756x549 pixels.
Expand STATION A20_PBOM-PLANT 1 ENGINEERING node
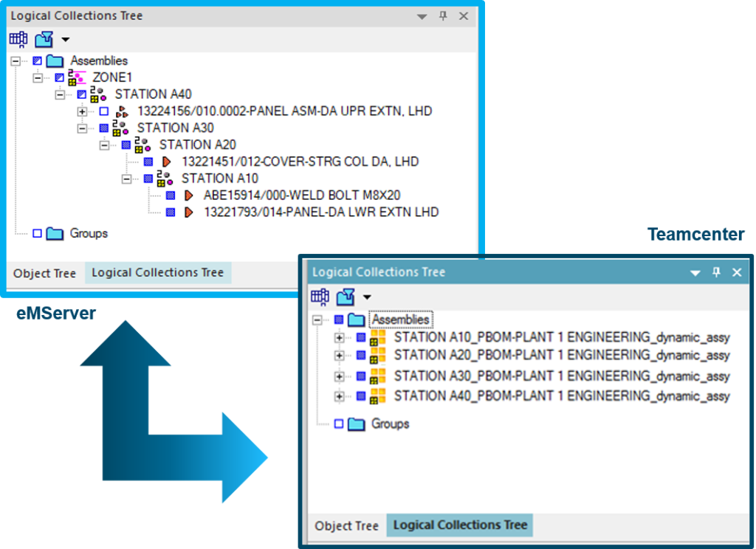click(x=340, y=356)
